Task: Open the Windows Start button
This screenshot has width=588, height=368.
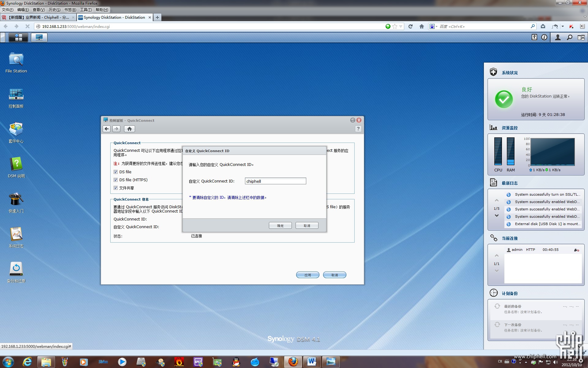Action: 8,362
